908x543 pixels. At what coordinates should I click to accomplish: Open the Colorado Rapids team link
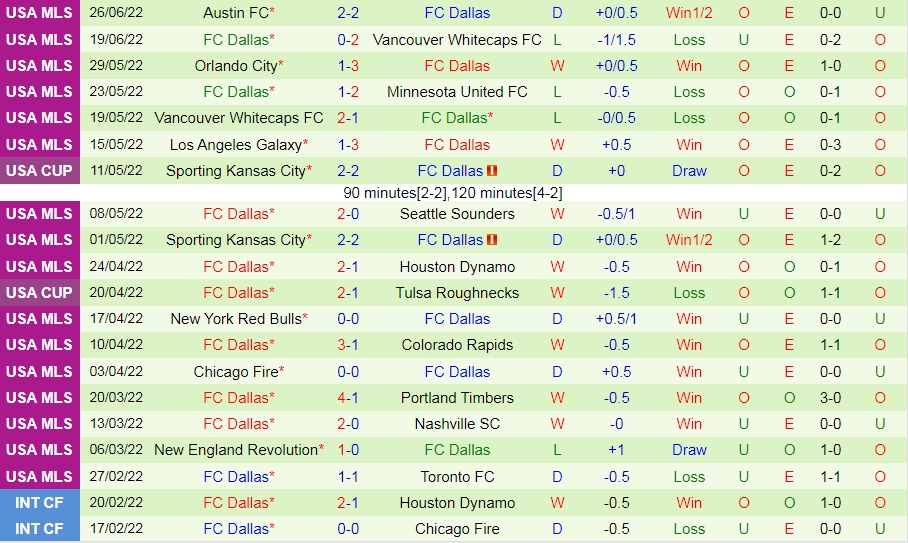point(457,345)
